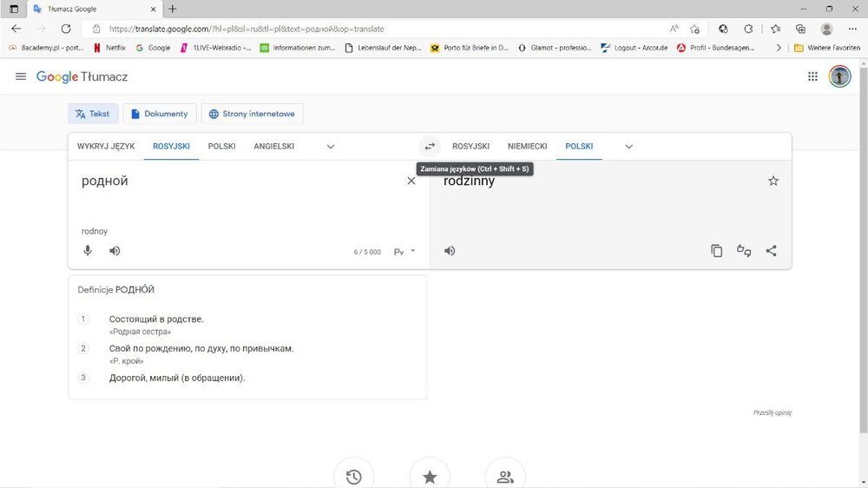Expand the target language list
This screenshot has height=488, width=868.
point(629,147)
